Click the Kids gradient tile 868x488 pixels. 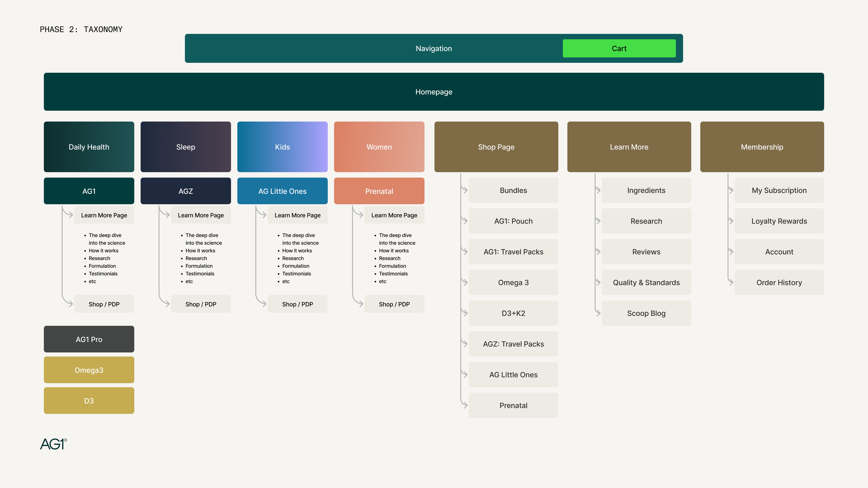click(282, 147)
